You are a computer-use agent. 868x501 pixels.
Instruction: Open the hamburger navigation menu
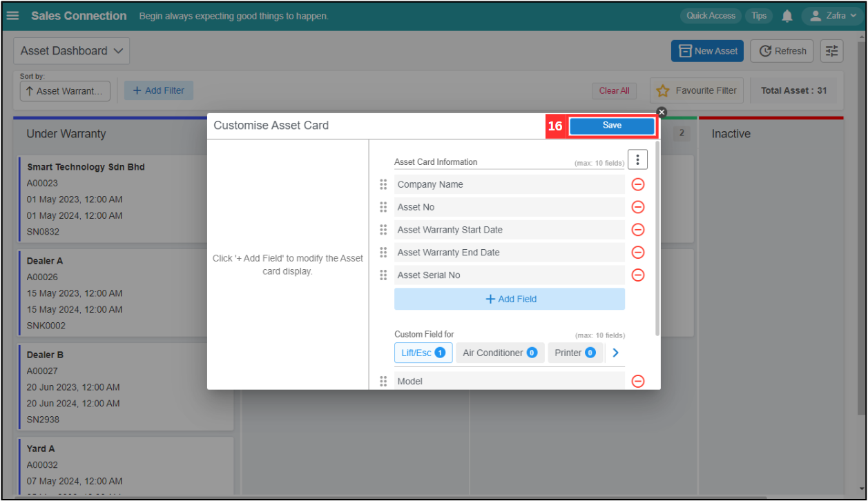click(x=12, y=15)
